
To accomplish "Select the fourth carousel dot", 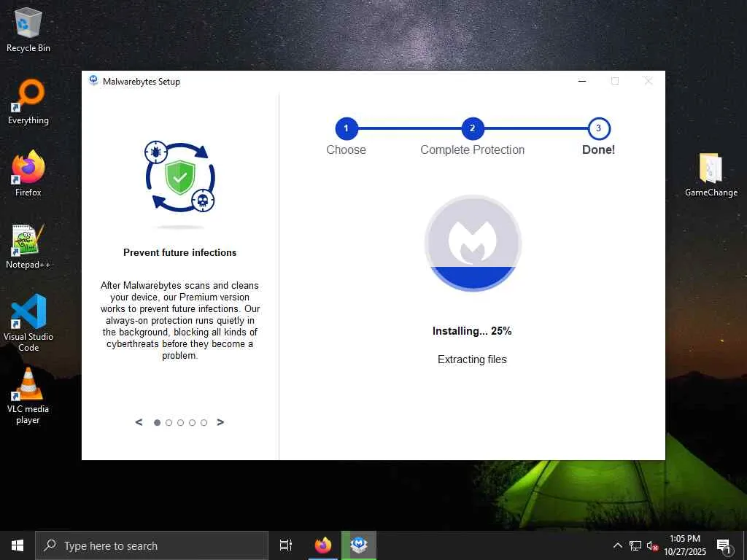I will click(192, 422).
